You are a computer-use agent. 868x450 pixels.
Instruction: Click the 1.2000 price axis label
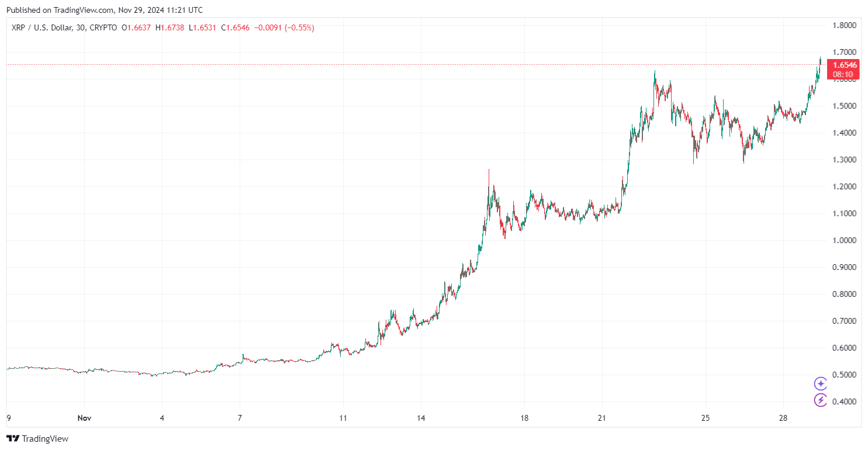click(x=845, y=186)
